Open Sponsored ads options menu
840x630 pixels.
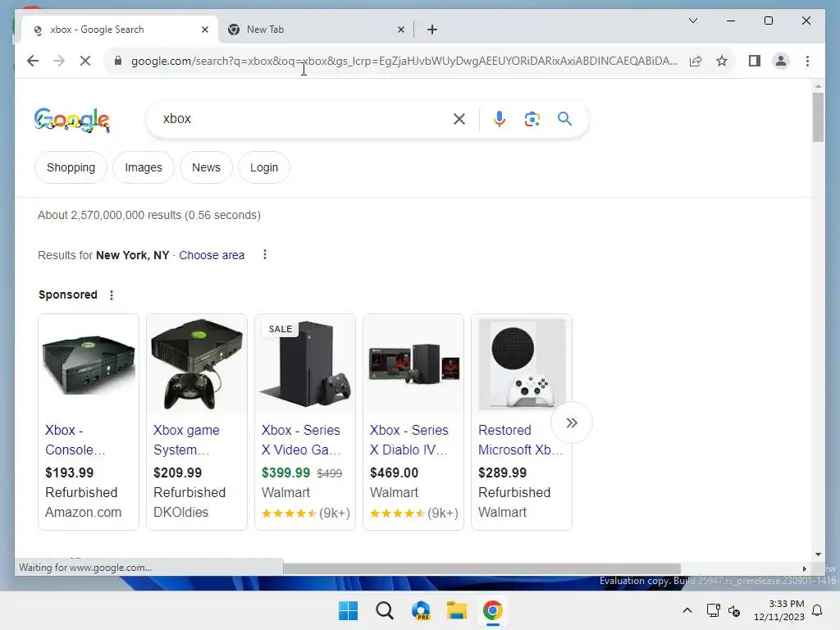click(112, 295)
